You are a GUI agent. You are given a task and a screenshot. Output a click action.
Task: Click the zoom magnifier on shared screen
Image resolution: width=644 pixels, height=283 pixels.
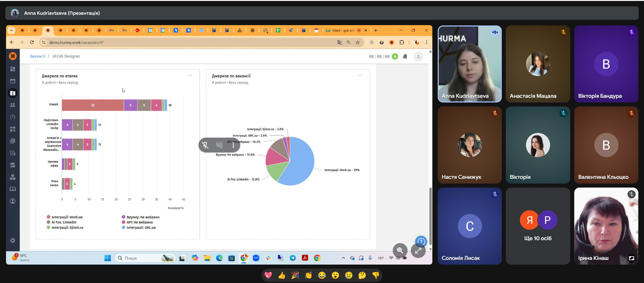[400, 250]
